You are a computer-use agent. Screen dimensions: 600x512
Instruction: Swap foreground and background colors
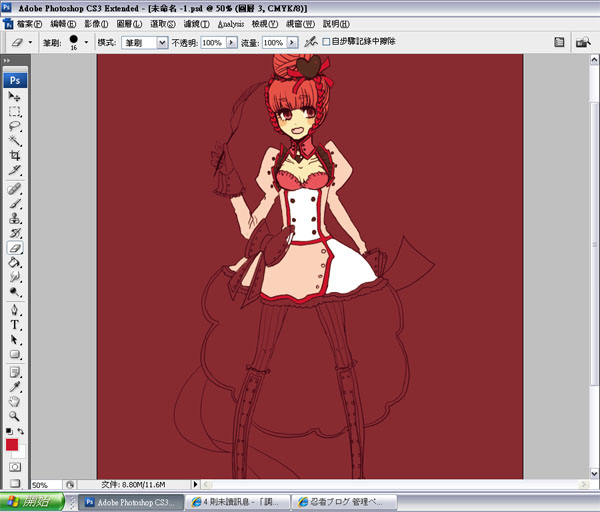[x=21, y=431]
